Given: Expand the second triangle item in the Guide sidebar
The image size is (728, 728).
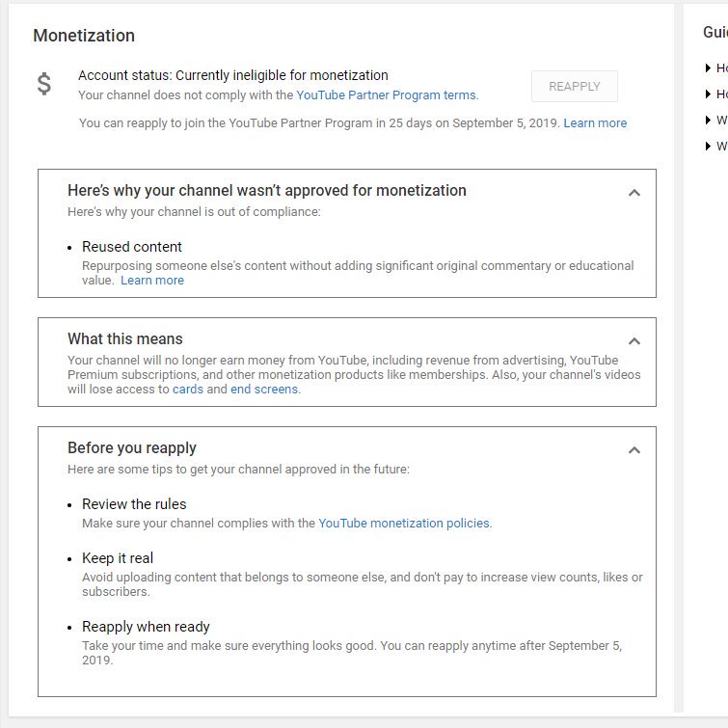Looking at the screenshot, I should coord(708,94).
